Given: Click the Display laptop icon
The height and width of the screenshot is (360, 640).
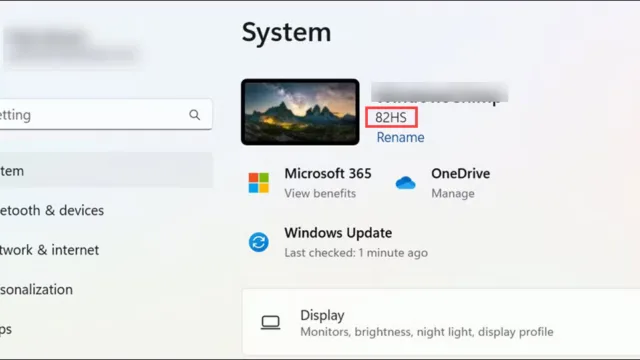Looking at the screenshot, I should pos(271,323).
